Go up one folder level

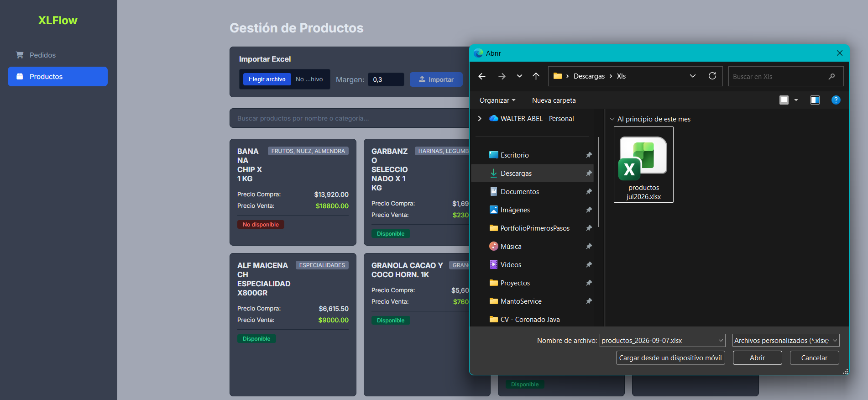tap(536, 76)
